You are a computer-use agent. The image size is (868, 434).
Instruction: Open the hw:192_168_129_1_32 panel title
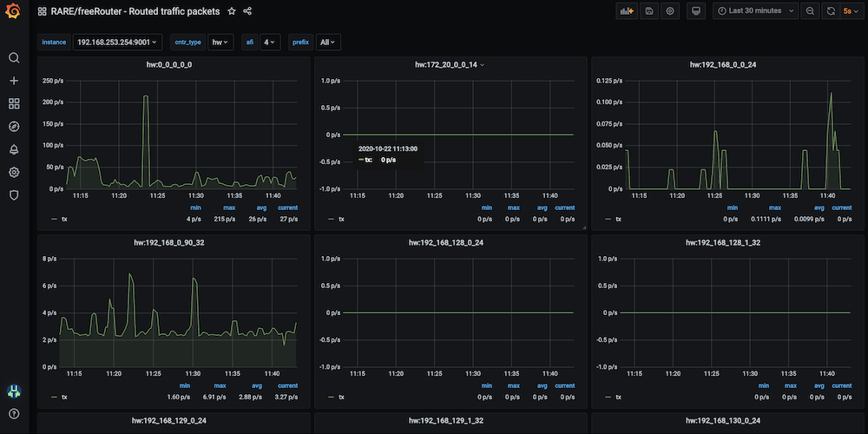[x=446, y=421]
